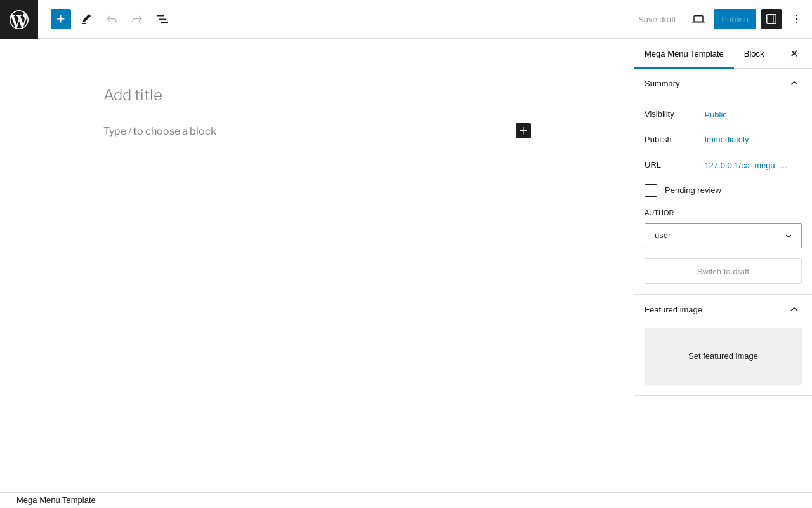The image size is (812, 508).
Task: Click the Publish button
Action: 735,19
